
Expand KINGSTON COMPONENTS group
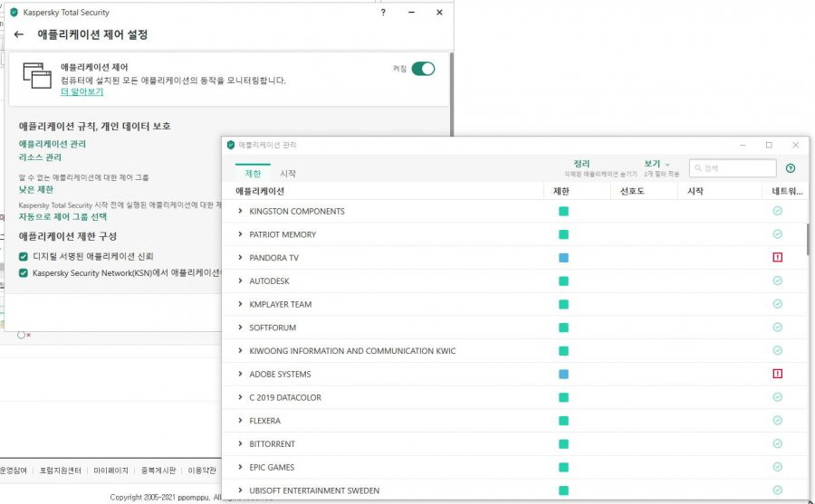[x=240, y=211]
